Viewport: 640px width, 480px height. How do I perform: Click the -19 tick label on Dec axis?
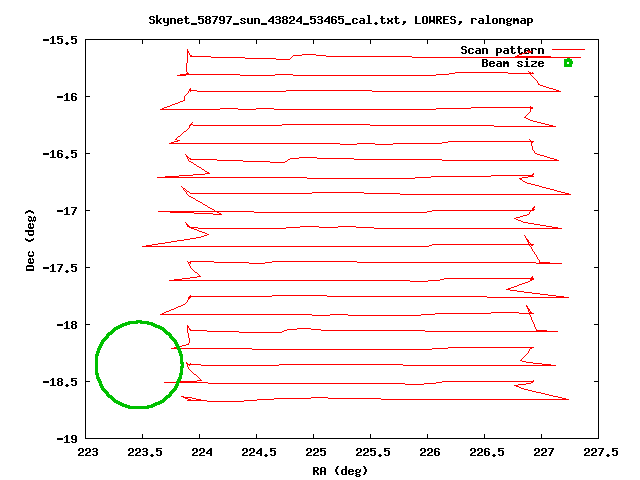tap(68, 439)
